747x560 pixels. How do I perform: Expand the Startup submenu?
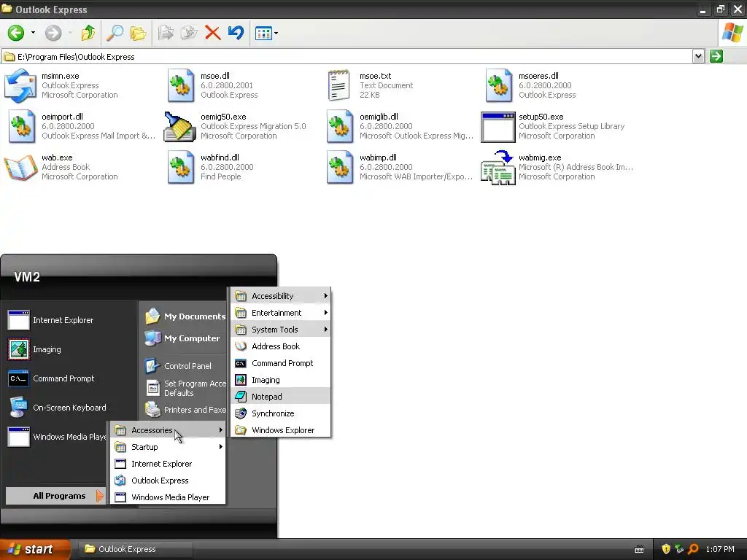point(169,447)
